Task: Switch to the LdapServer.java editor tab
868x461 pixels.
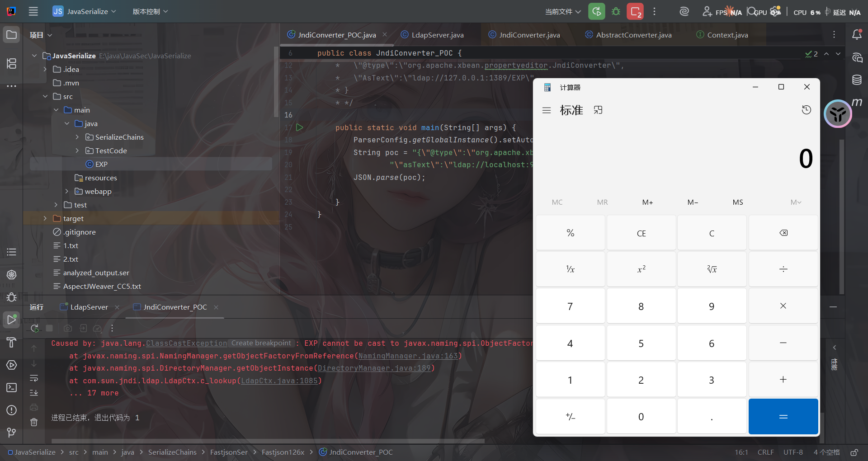Action: tap(437, 35)
